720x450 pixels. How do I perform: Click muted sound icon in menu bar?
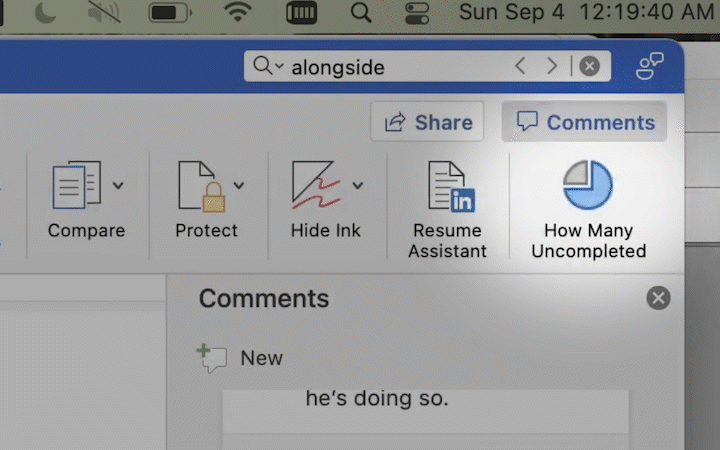(x=104, y=12)
